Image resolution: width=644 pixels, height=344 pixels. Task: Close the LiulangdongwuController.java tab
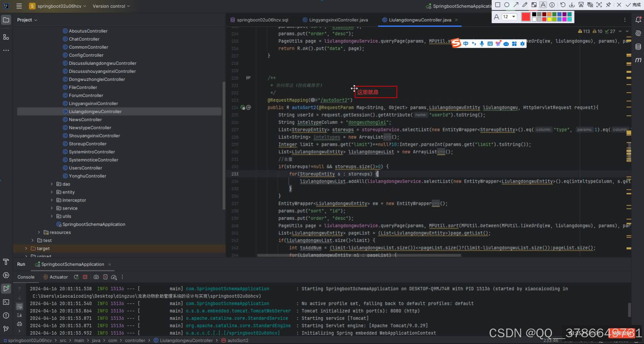(x=456, y=20)
